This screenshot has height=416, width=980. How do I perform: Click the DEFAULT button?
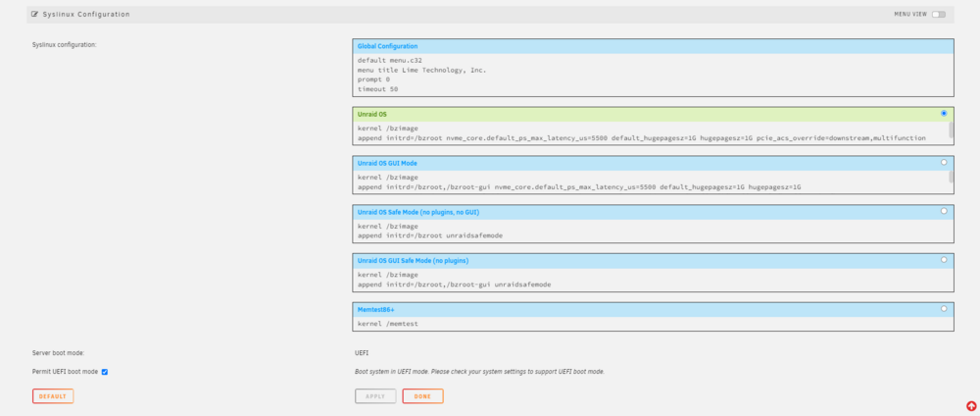coord(53,396)
